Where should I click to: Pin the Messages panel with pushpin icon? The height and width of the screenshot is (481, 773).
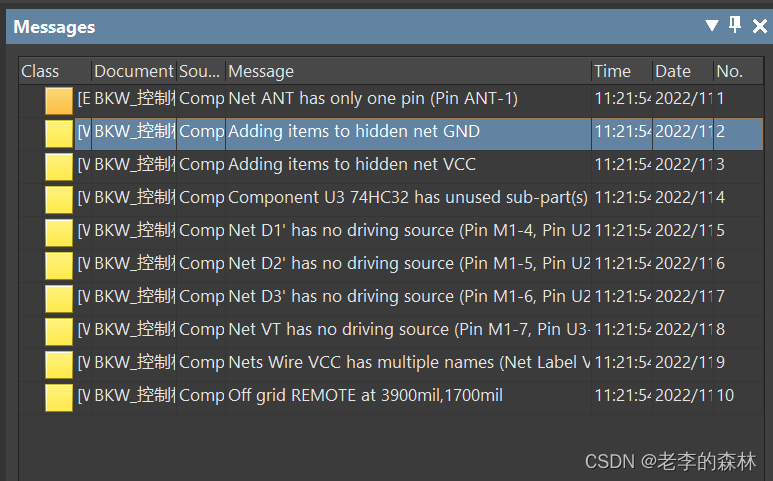pos(735,25)
